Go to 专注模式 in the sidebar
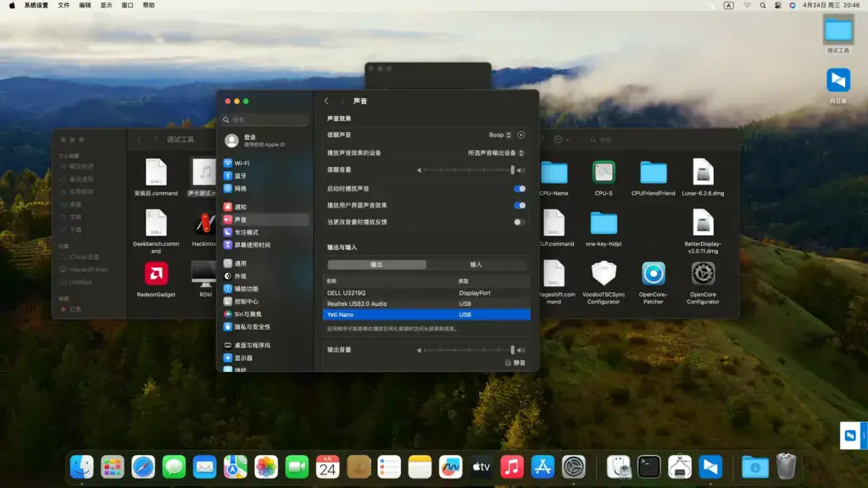This screenshot has height=488, width=868. tap(265, 232)
